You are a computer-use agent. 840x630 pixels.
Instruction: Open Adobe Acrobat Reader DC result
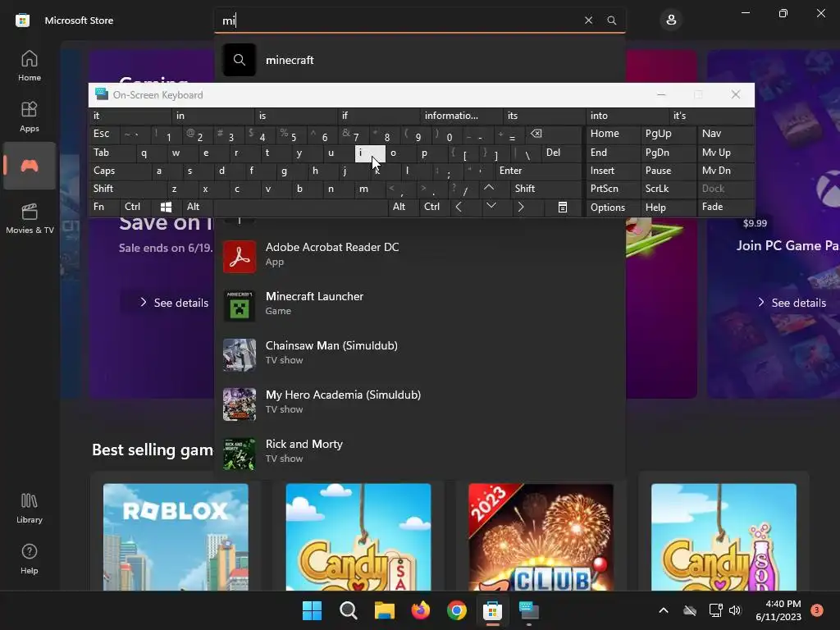(x=419, y=256)
